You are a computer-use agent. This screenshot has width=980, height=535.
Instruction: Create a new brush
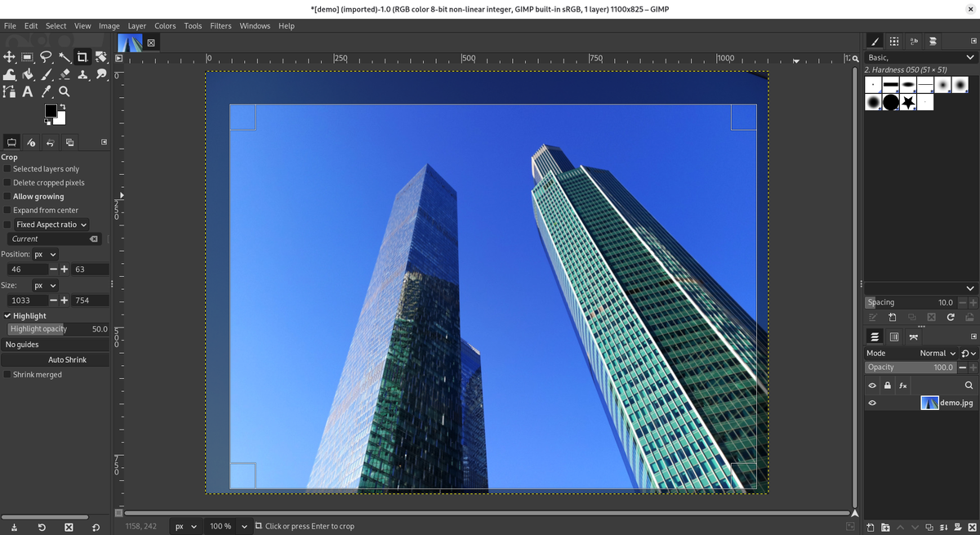pyautogui.click(x=892, y=317)
